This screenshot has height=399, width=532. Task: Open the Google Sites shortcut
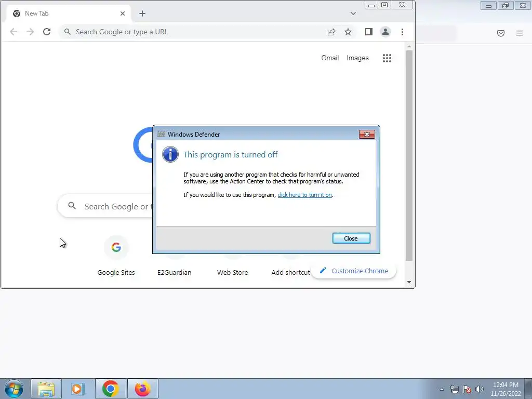116,256
